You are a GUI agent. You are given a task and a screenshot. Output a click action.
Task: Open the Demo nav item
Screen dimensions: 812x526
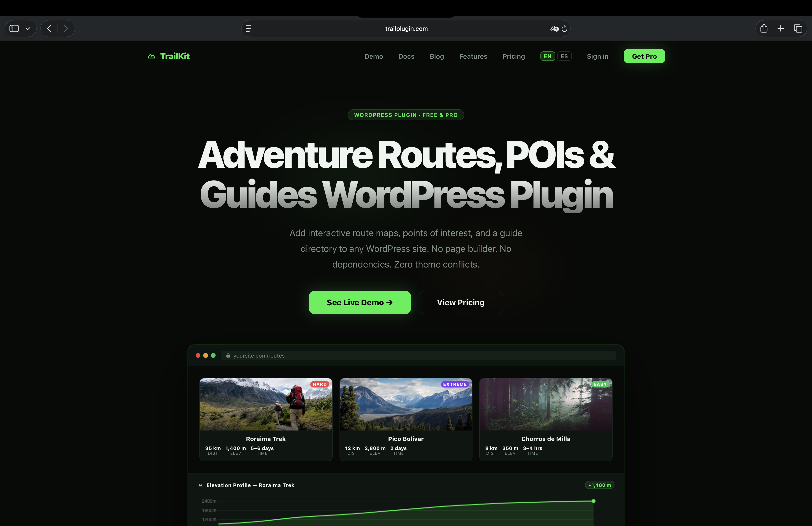pos(373,56)
